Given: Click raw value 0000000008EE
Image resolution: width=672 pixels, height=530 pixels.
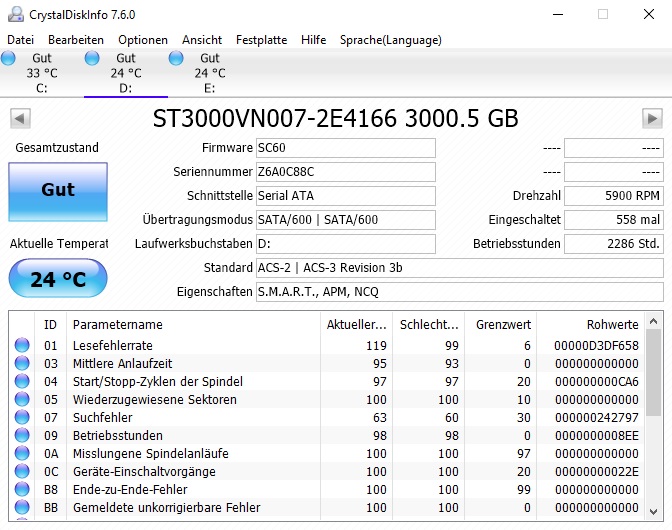Looking at the screenshot, I should click(597, 435).
